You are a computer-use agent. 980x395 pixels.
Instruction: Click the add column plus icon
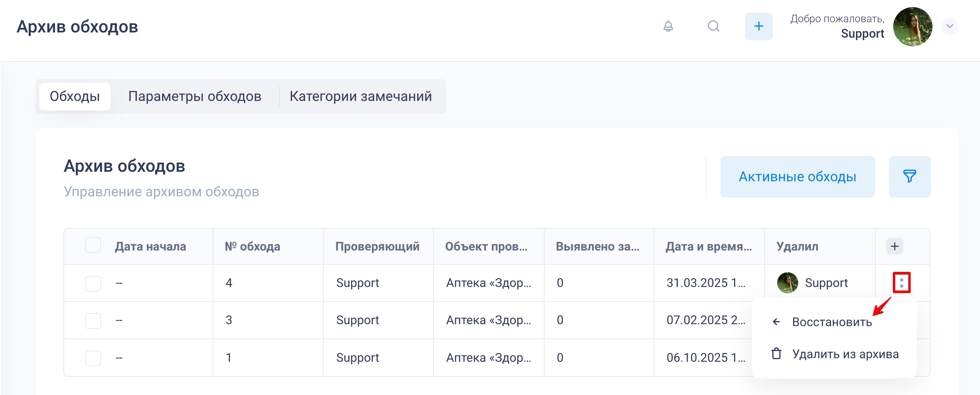point(894,246)
